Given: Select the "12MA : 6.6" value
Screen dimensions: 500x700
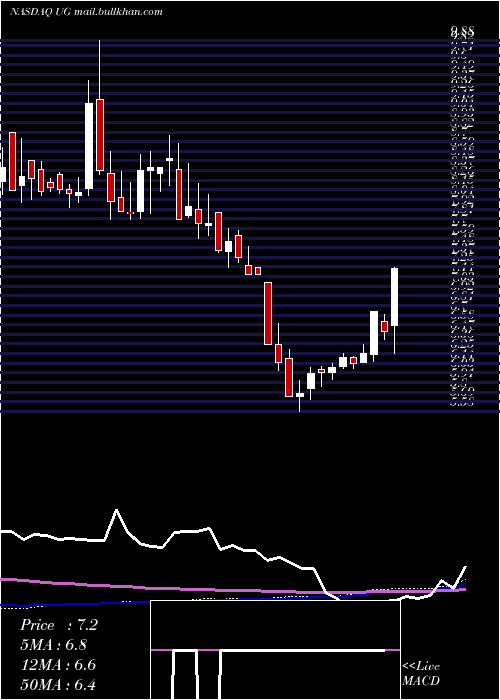Looking at the screenshot, I should tap(57, 664).
